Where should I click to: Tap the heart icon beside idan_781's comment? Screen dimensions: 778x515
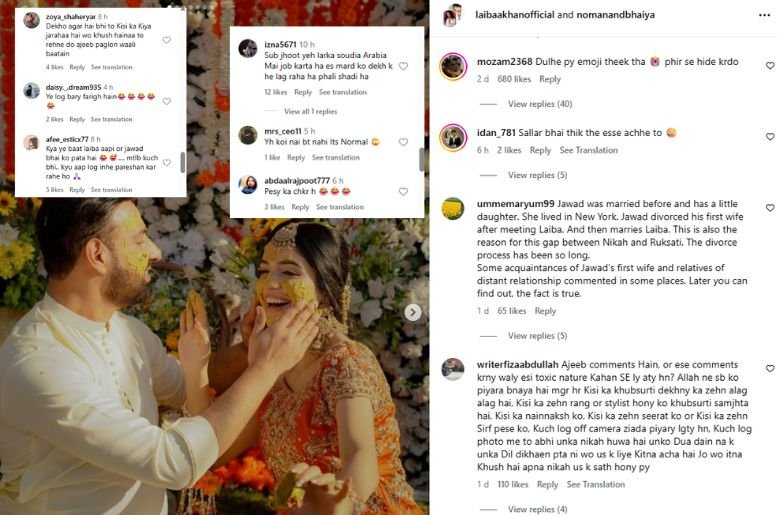pos(769,137)
